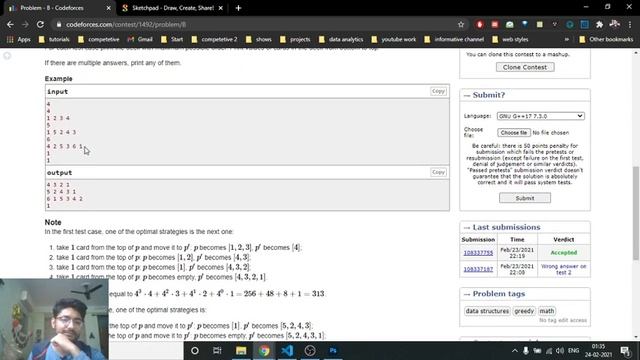The height and width of the screenshot is (360, 640).
Task: Open the network tray icon
Action: (x=549, y=351)
